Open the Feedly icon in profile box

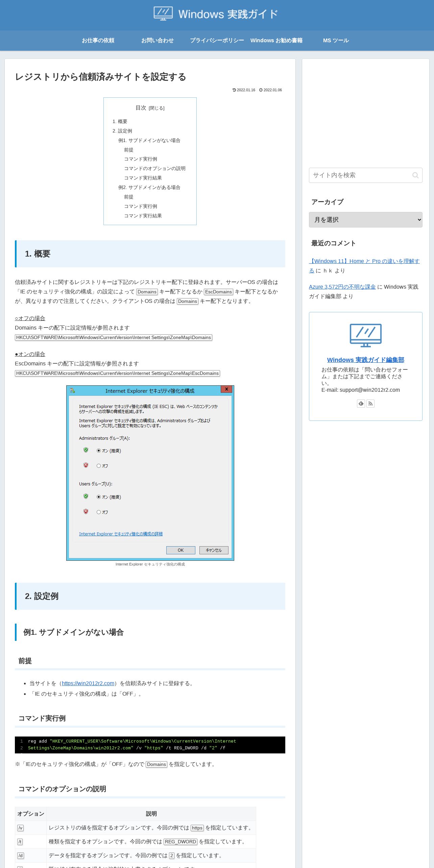[361, 404]
